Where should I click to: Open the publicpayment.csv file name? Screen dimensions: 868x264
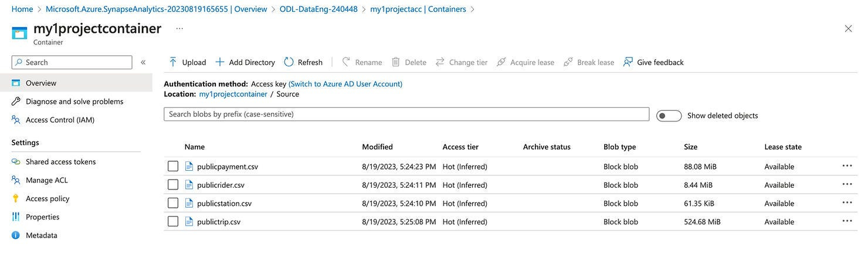228,167
